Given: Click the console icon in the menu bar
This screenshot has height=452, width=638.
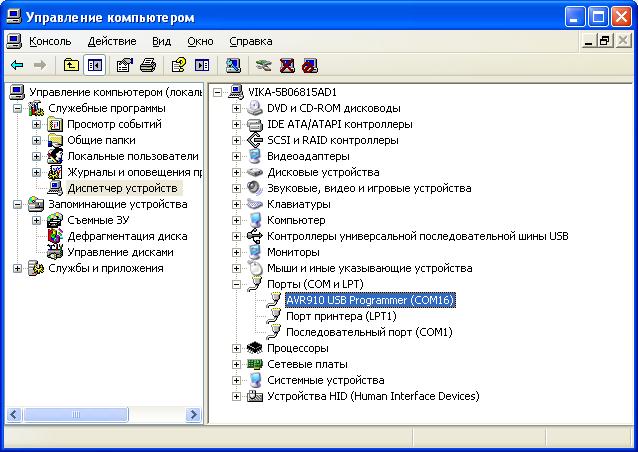Looking at the screenshot, I should [14, 41].
